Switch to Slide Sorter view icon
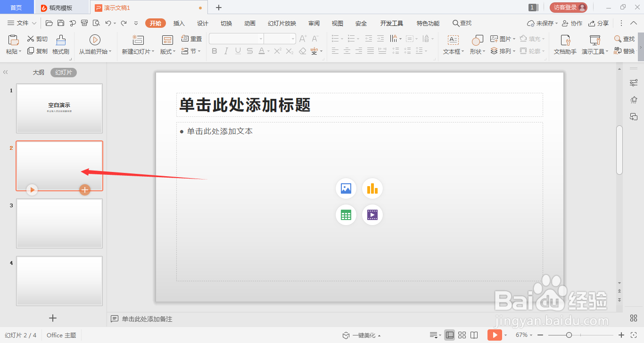 coord(462,335)
